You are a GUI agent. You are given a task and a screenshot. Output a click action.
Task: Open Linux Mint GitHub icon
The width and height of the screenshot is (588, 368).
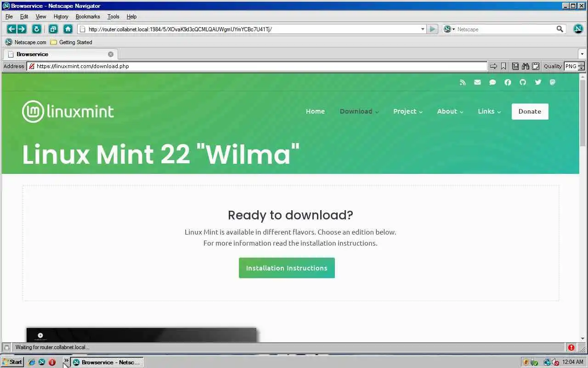(x=523, y=82)
